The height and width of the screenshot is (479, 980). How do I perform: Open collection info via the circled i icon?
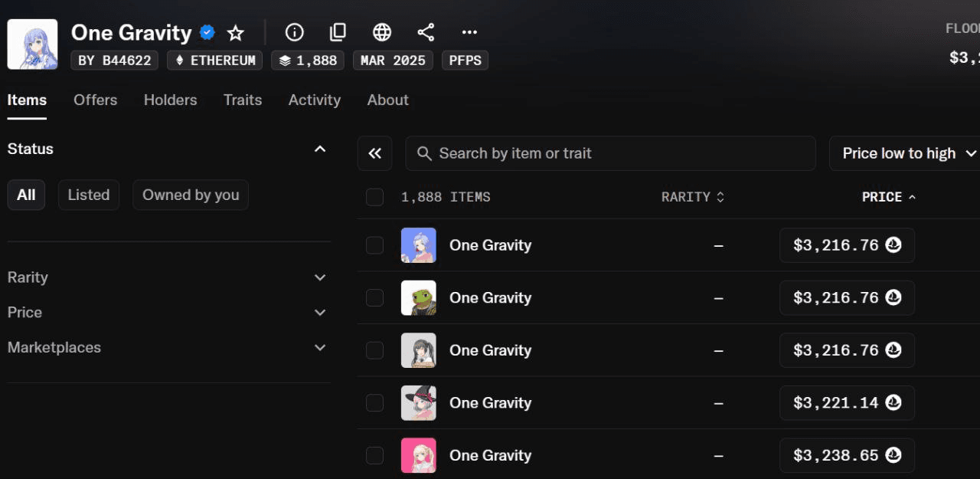(294, 32)
